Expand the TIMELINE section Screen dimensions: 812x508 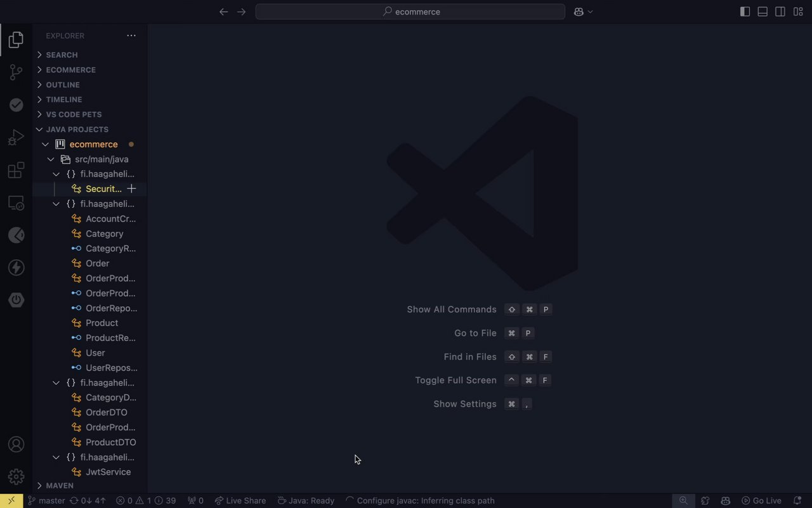[90, 100]
